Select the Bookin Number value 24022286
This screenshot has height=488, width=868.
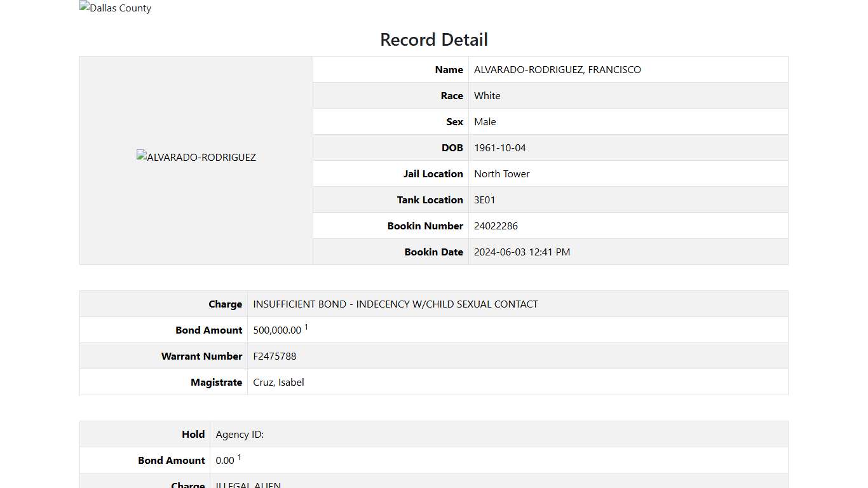point(496,226)
